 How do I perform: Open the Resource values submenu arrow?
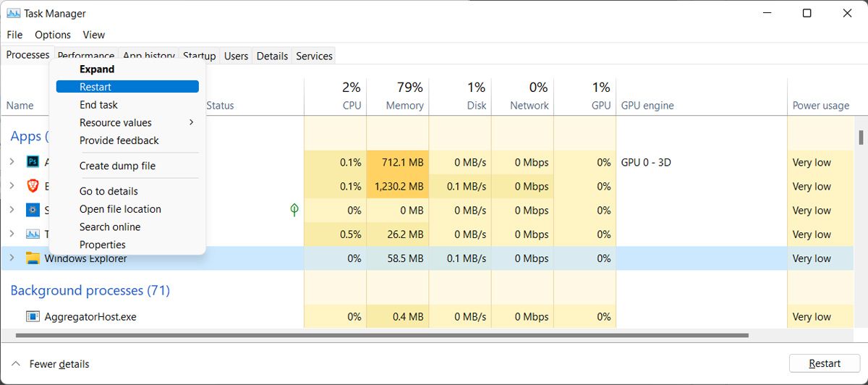coord(191,122)
